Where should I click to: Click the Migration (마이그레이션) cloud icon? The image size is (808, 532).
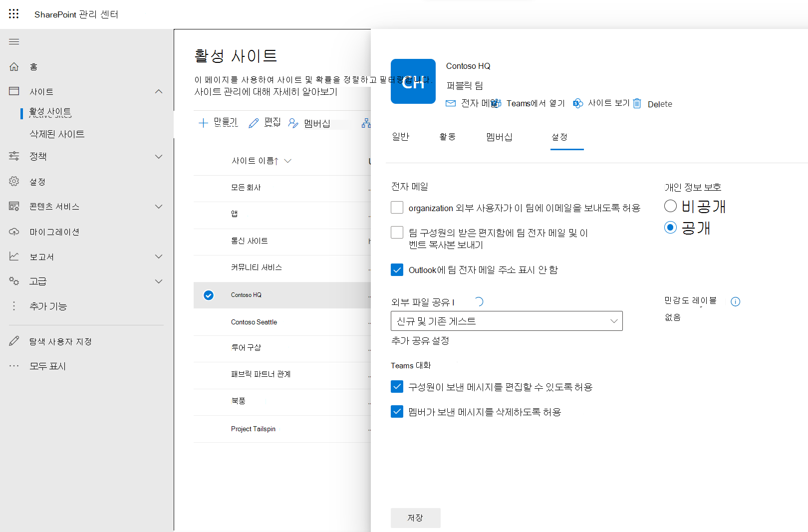(14, 232)
